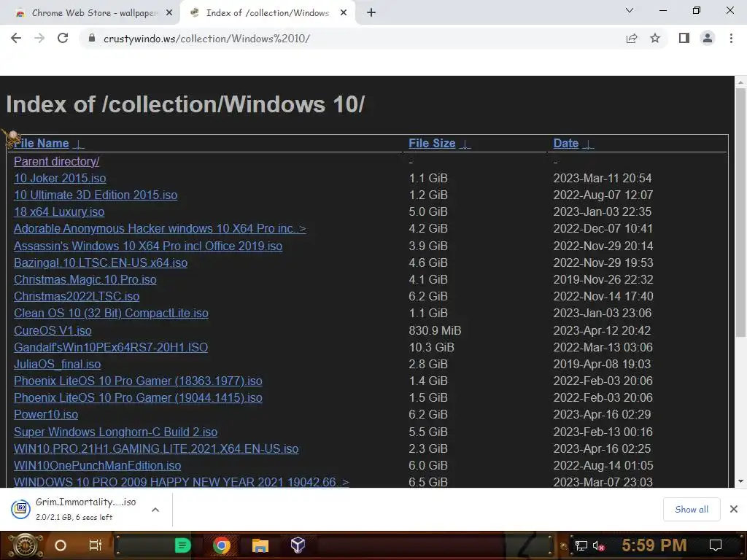Click Assassin's Windows 10 X64 Pro link
This screenshot has height=560, width=747.
(148, 246)
